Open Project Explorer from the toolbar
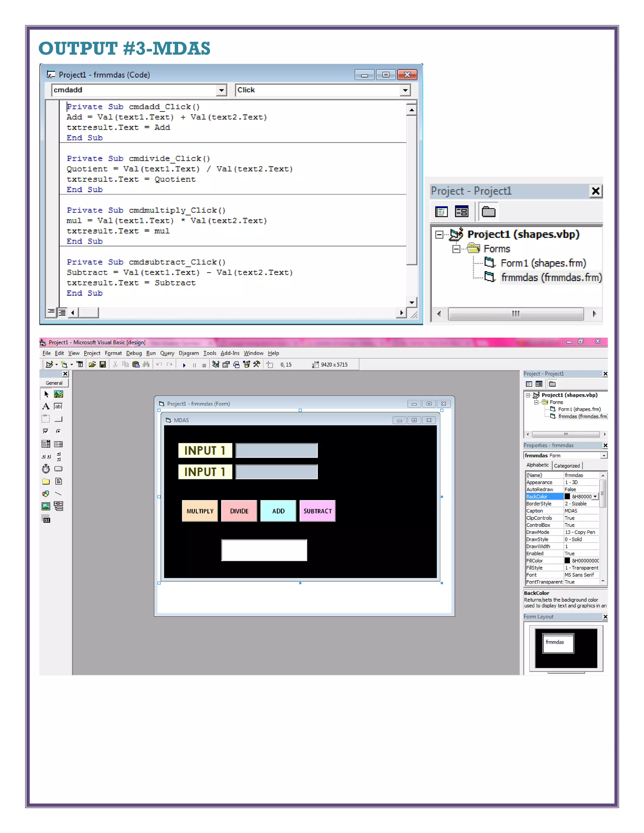The image size is (644, 833). 215,364
